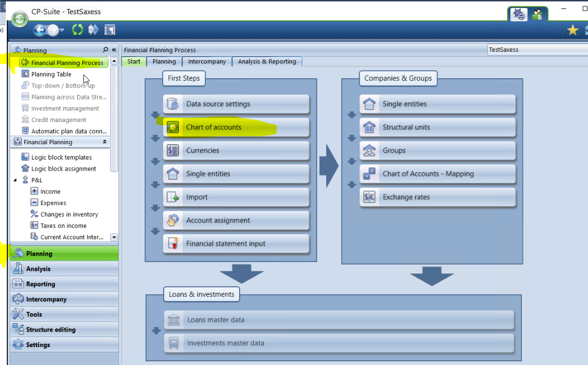Click the Groups icon in Companies & Groups
This screenshot has width=588, height=365.
click(x=369, y=151)
